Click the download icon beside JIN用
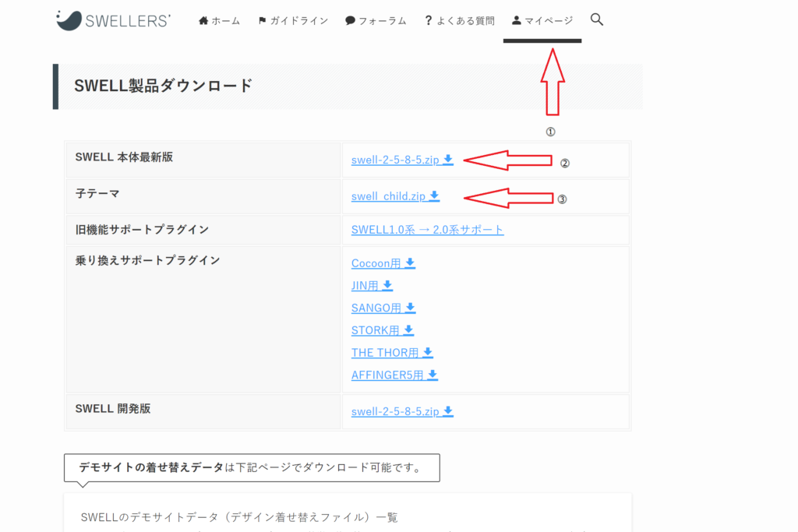The height and width of the screenshot is (532, 798). pyautogui.click(x=387, y=285)
